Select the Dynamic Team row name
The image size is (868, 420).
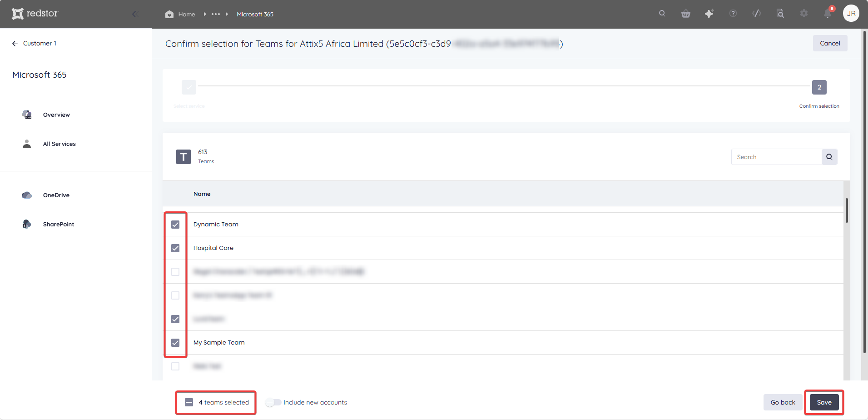point(216,224)
